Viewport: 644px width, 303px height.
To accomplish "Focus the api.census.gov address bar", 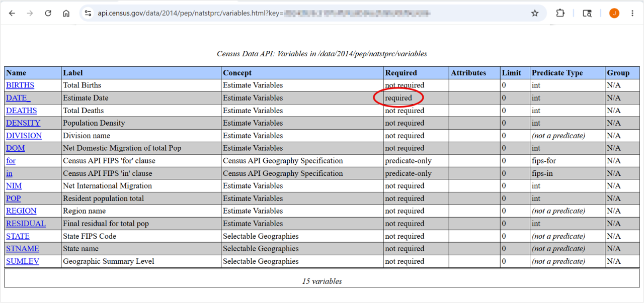I will point(312,14).
